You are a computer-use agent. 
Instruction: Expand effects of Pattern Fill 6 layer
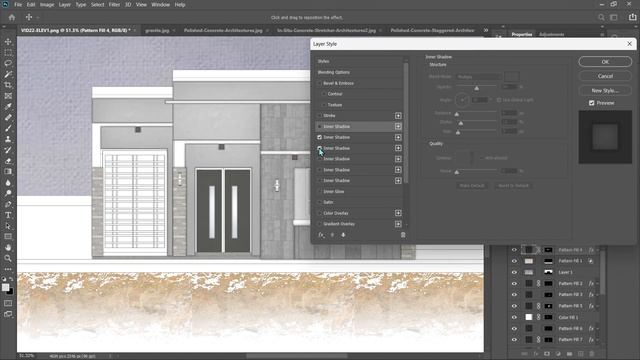(598, 328)
